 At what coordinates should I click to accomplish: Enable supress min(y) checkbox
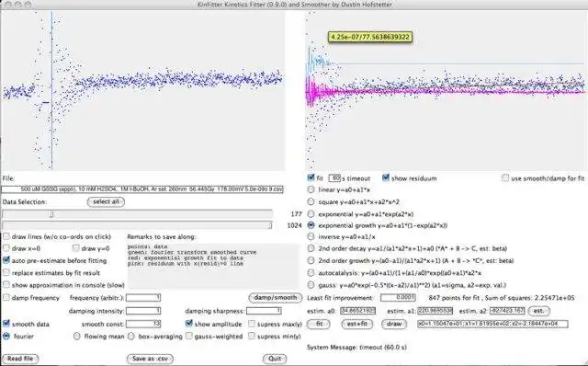pyautogui.click(x=252, y=336)
